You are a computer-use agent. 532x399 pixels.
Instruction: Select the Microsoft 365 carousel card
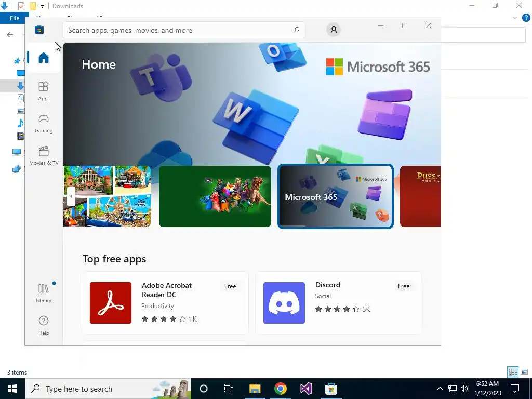coord(336,196)
